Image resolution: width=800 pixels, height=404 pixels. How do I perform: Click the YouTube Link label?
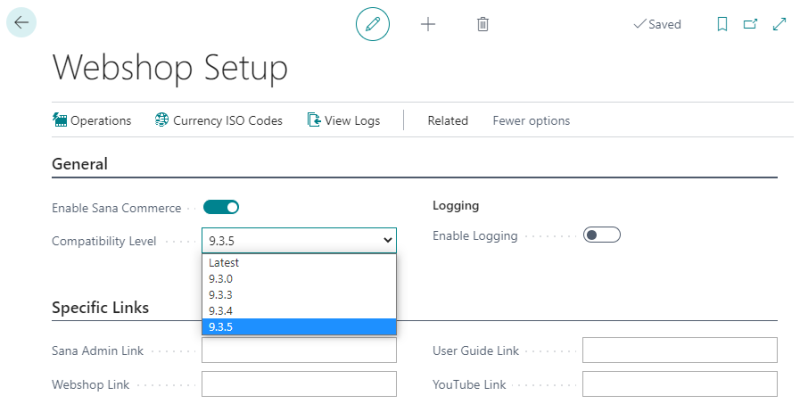(469, 385)
